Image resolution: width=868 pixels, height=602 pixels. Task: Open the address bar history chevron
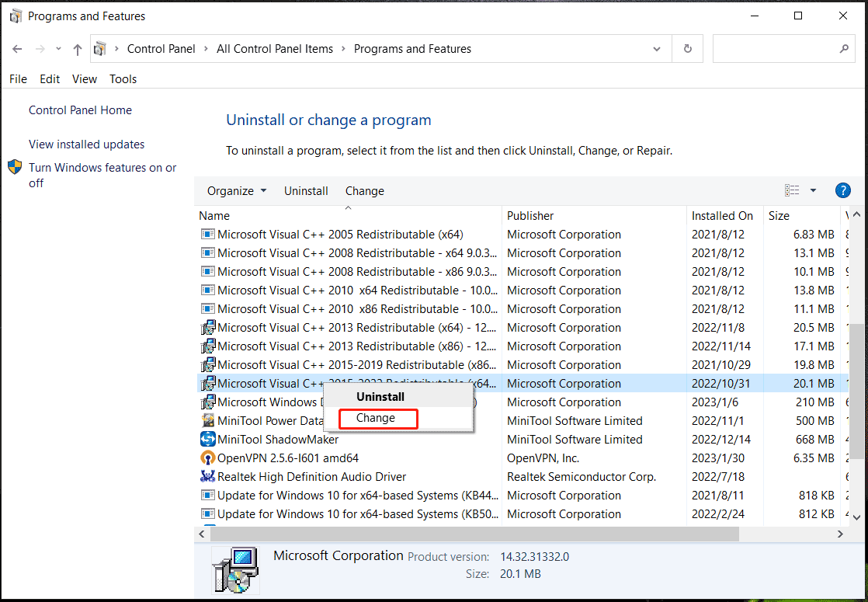[657, 48]
